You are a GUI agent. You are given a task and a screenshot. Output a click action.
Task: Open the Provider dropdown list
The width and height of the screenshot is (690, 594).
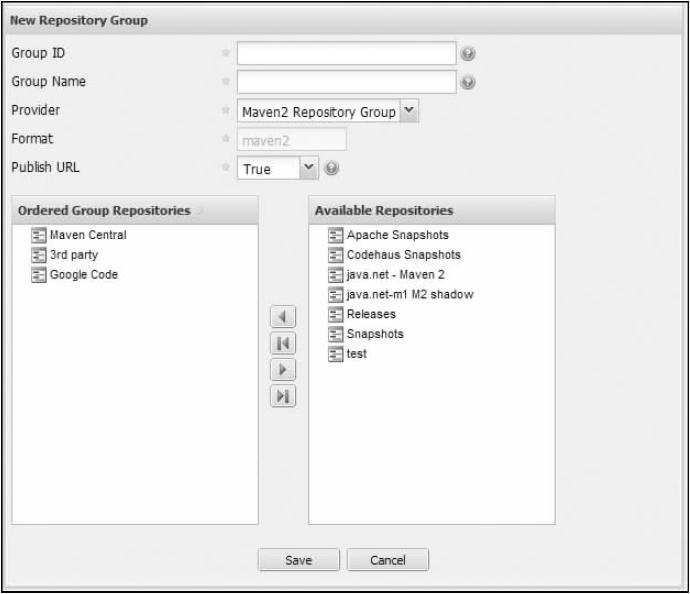(x=409, y=112)
